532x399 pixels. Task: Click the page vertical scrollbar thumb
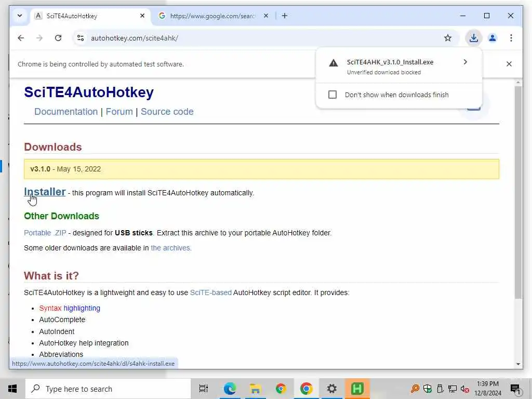coord(518,192)
